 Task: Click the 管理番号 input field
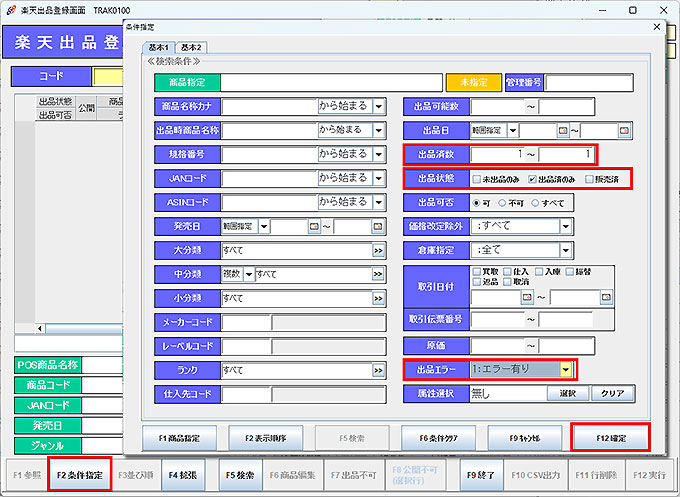(589, 82)
